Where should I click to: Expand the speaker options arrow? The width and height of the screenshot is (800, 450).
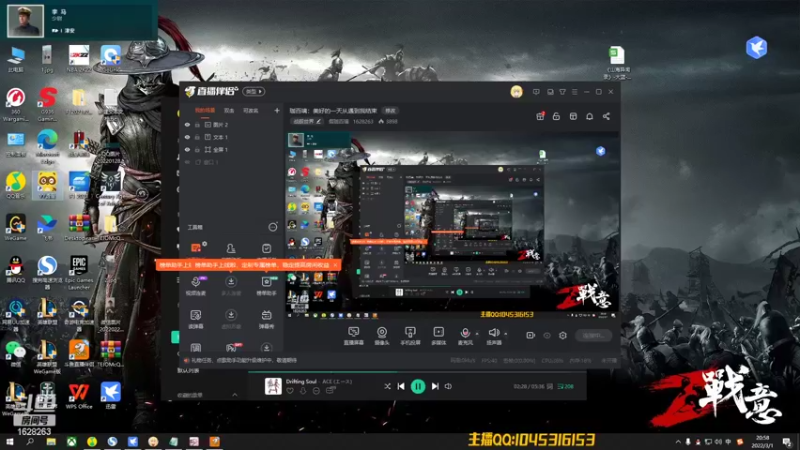pos(506,334)
